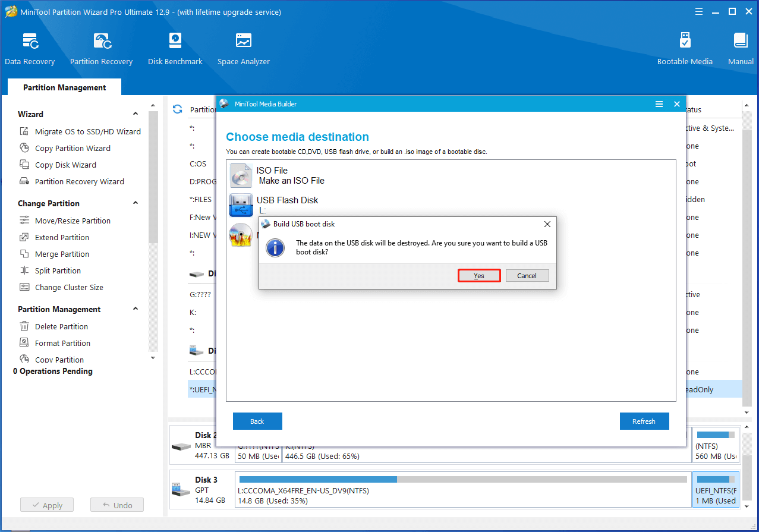The height and width of the screenshot is (532, 759).
Task: Collapse the Change Partition section
Action: pos(136,203)
